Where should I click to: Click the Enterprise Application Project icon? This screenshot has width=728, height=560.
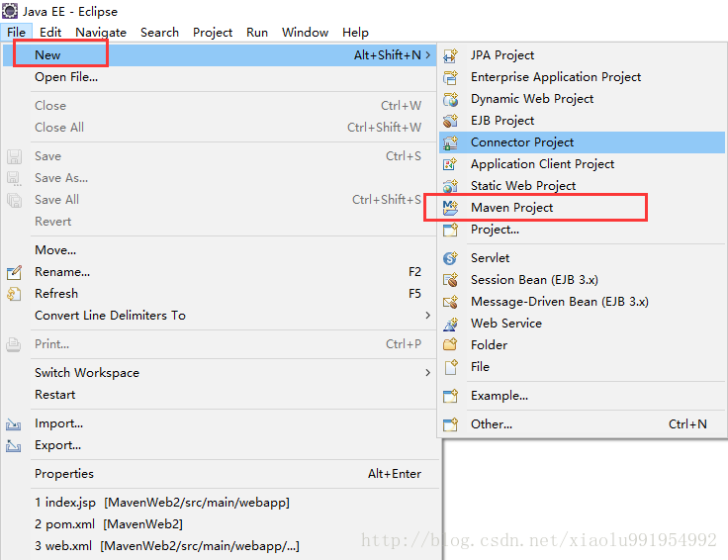[450, 77]
